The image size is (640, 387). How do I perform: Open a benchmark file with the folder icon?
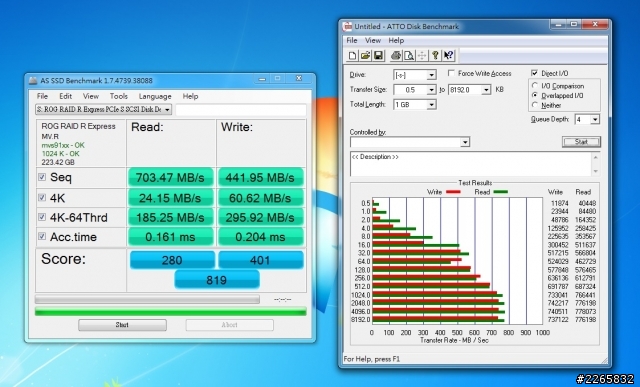tap(365, 56)
